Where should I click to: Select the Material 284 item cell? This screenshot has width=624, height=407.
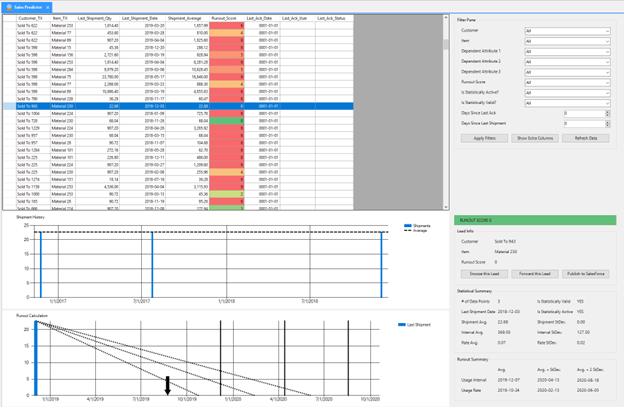(x=63, y=70)
